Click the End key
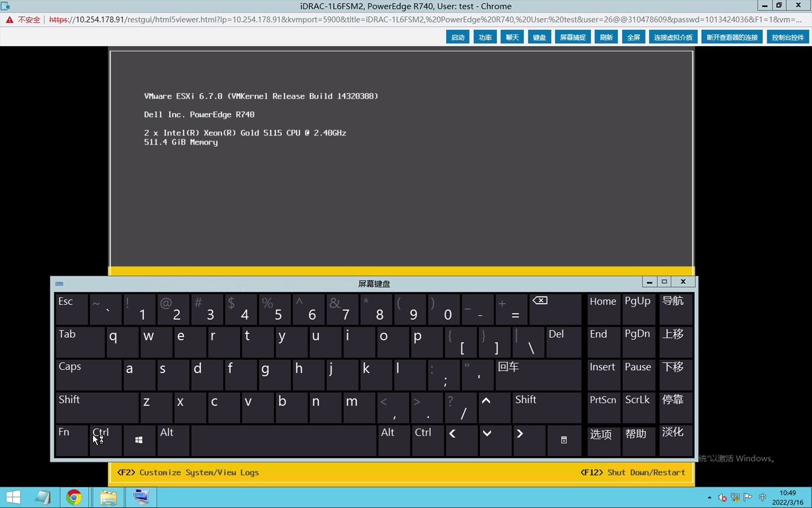 (604, 342)
